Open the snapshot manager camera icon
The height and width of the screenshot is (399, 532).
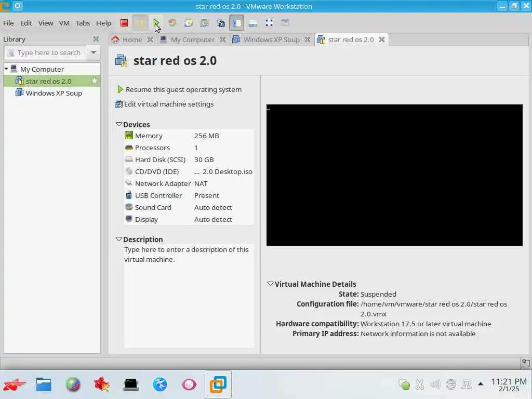pos(220,23)
